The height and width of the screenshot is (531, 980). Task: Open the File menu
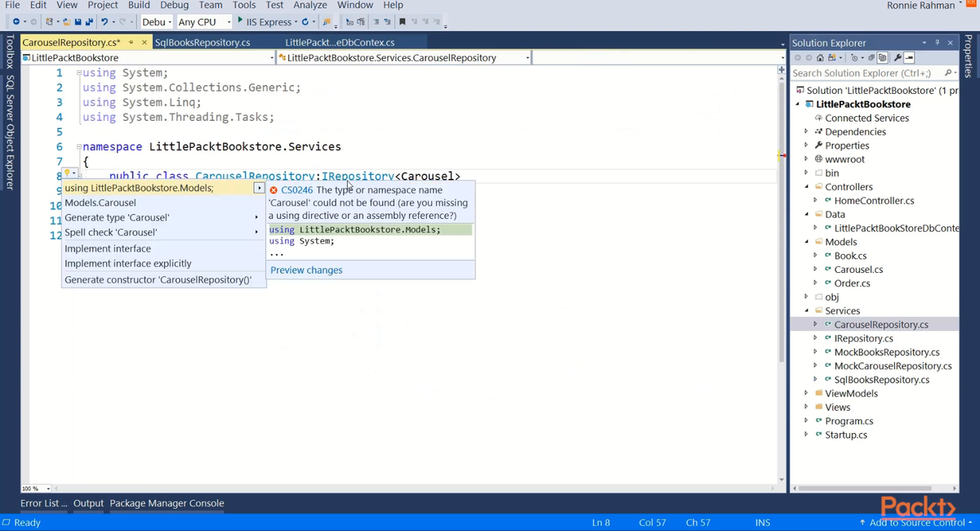12,5
